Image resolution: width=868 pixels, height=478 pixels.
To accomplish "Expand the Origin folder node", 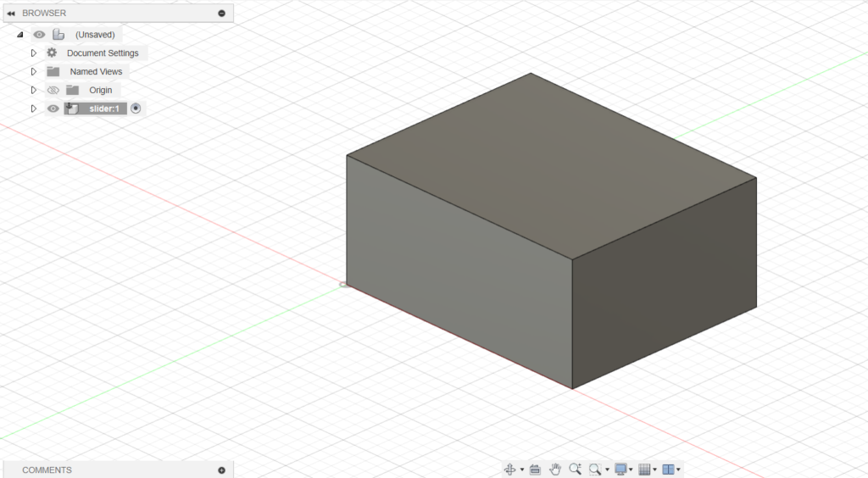I will pos(34,90).
